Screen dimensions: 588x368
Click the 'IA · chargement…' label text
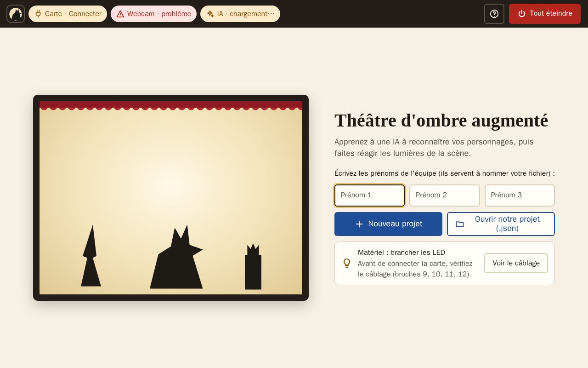(246, 14)
